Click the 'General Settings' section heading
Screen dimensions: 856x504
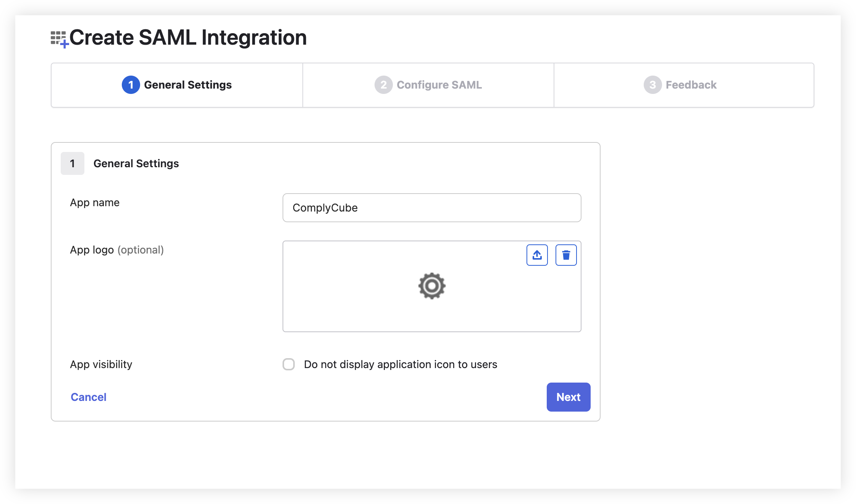pos(136,163)
